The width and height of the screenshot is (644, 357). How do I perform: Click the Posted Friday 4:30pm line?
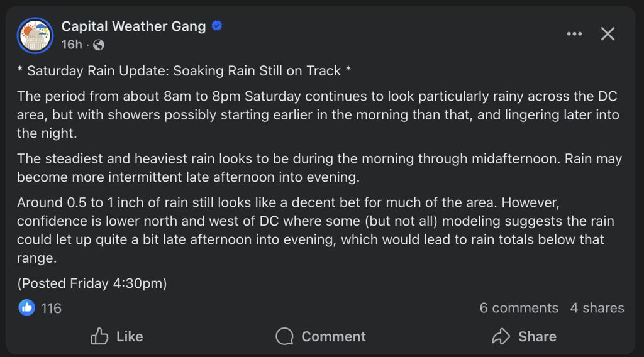[x=92, y=283]
